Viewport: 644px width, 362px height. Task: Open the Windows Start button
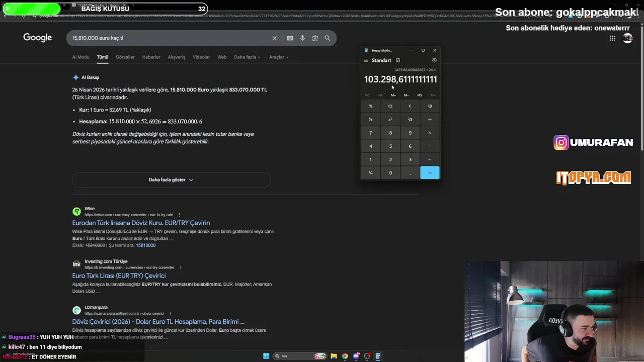click(x=266, y=356)
